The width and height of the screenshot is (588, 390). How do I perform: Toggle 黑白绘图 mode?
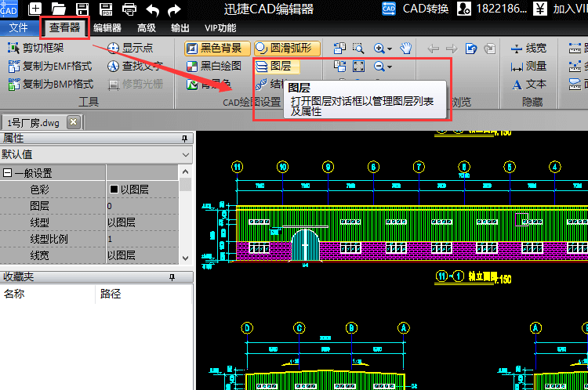click(214, 67)
